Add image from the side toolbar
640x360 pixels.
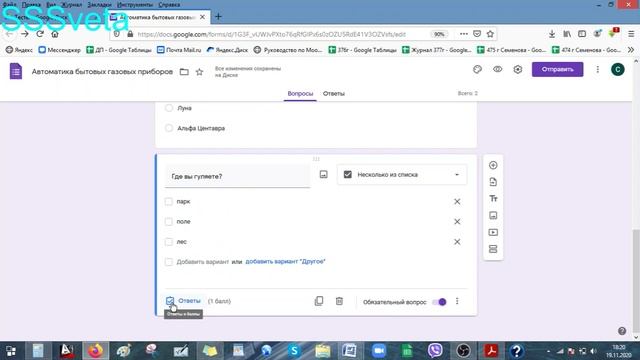(493, 216)
